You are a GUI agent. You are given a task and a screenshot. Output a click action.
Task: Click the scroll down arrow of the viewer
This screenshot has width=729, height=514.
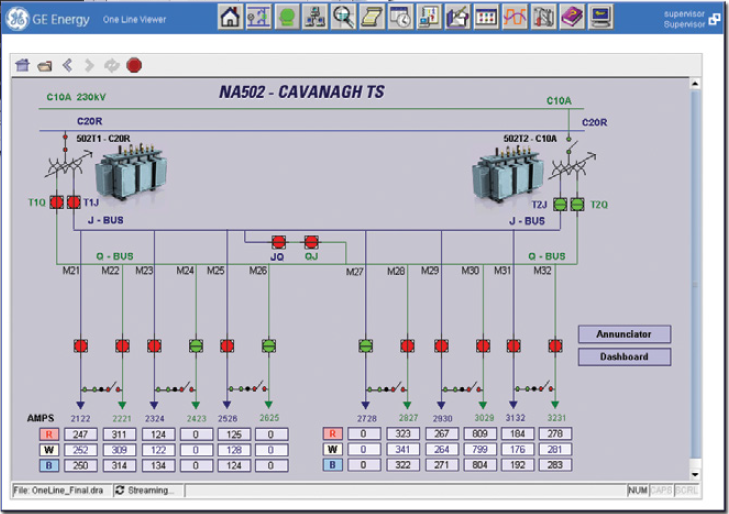(695, 474)
